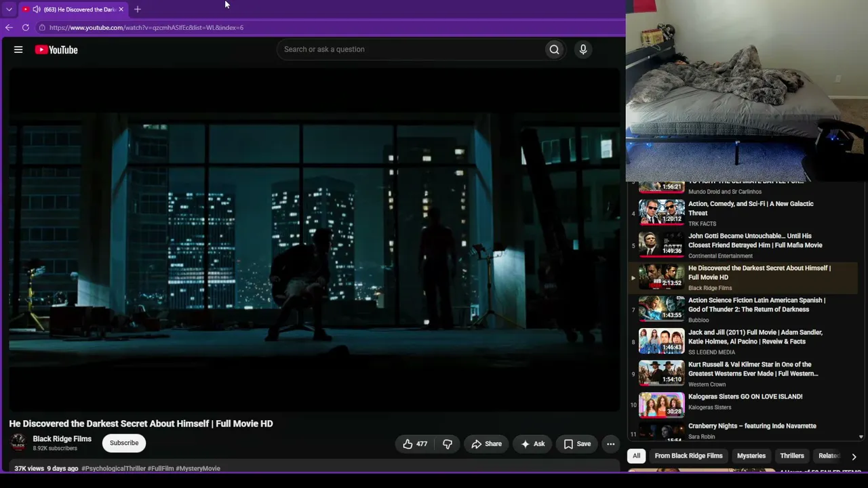Image resolution: width=868 pixels, height=488 pixels.
Task: Go back in the browser
Action: (x=9, y=28)
